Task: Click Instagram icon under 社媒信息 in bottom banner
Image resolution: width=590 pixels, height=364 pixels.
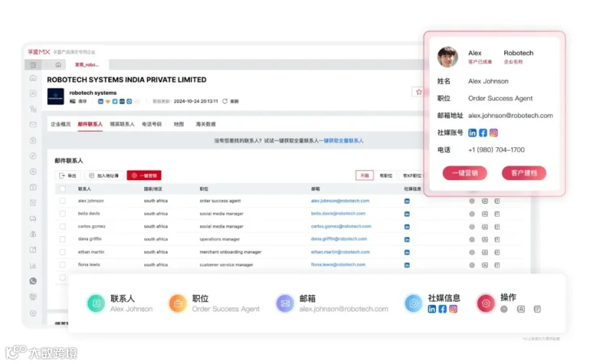Action: (453, 309)
